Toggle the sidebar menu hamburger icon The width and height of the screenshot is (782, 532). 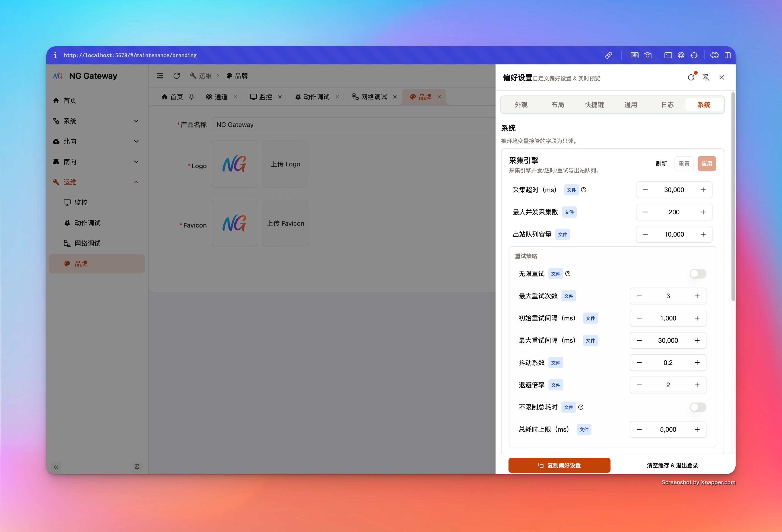pyautogui.click(x=160, y=76)
